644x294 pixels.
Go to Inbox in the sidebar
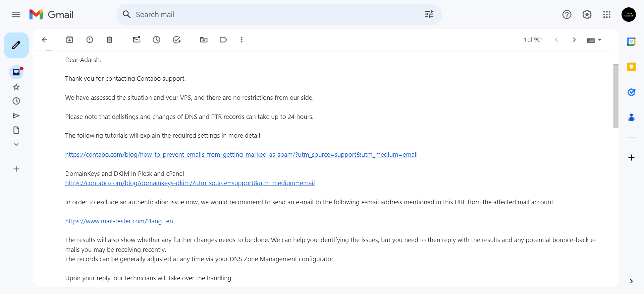tap(16, 72)
